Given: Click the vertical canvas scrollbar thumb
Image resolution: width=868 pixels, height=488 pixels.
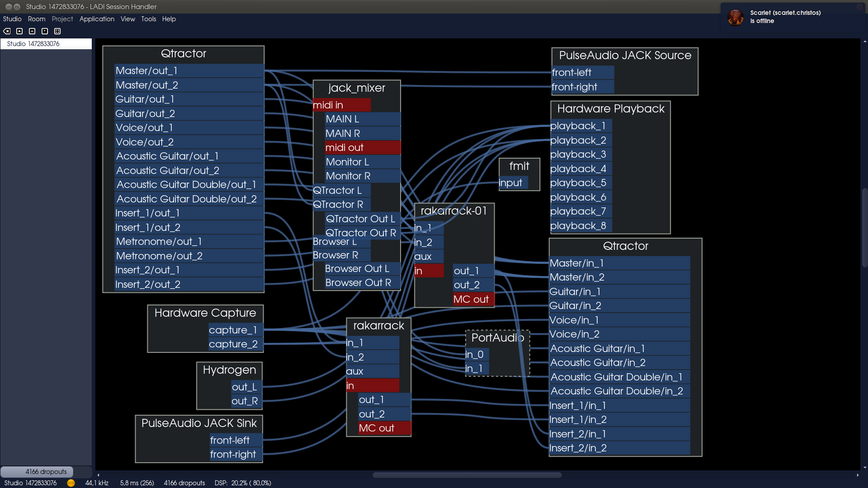Looking at the screenshot, I should 865,227.
